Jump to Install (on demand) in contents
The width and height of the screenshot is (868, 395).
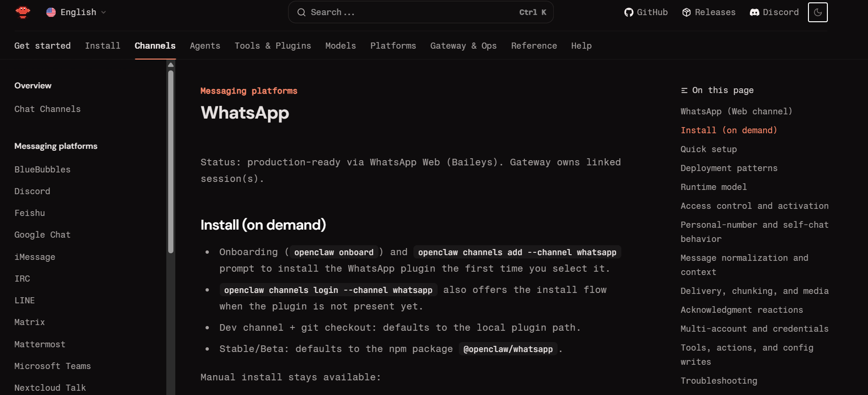[729, 130]
